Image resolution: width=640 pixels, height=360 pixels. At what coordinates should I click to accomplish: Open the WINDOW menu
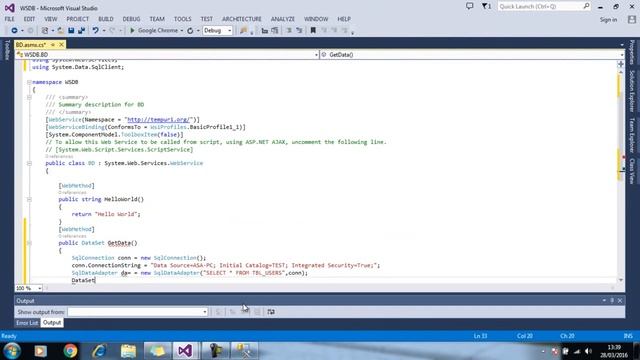(316, 19)
